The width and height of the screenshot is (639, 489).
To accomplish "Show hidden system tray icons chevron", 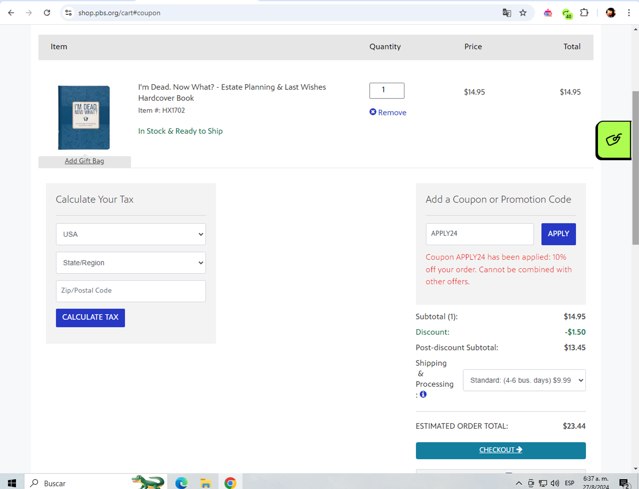I will [x=519, y=483].
